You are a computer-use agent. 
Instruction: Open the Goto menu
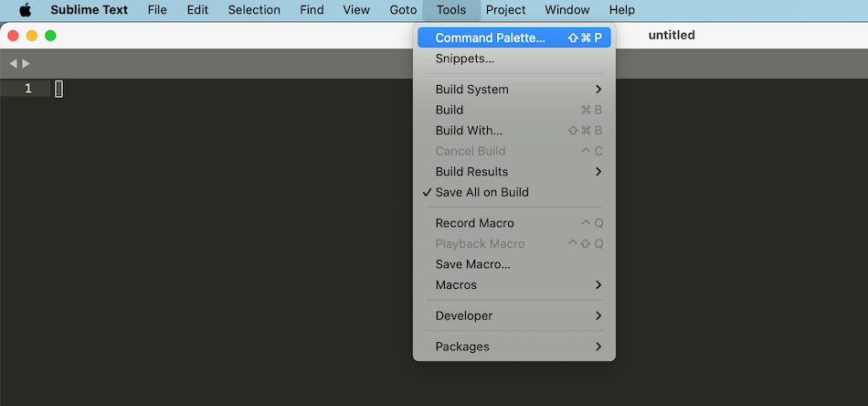pos(403,10)
